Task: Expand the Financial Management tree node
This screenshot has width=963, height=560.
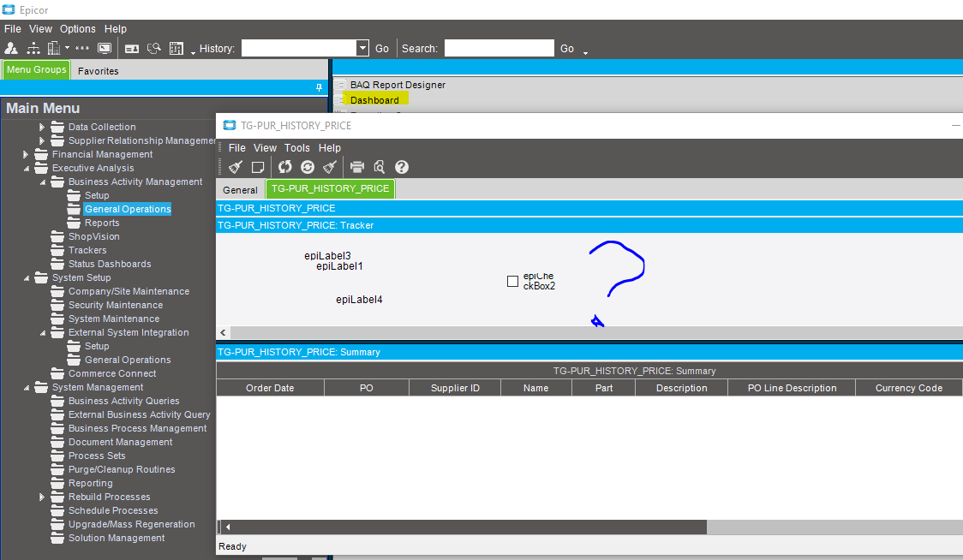Action: [x=25, y=155]
